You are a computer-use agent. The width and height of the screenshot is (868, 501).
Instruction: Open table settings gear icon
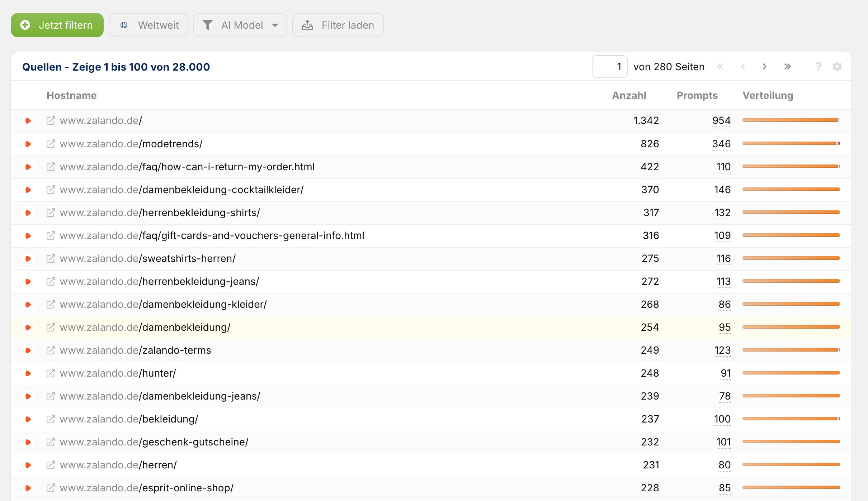pos(837,67)
